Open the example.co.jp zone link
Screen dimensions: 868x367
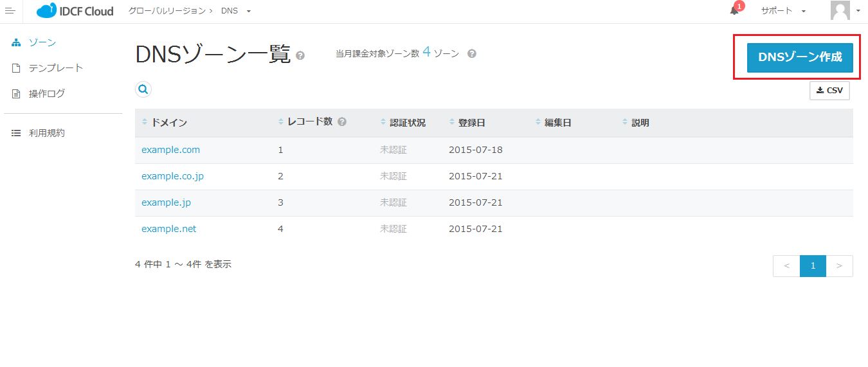[172, 176]
